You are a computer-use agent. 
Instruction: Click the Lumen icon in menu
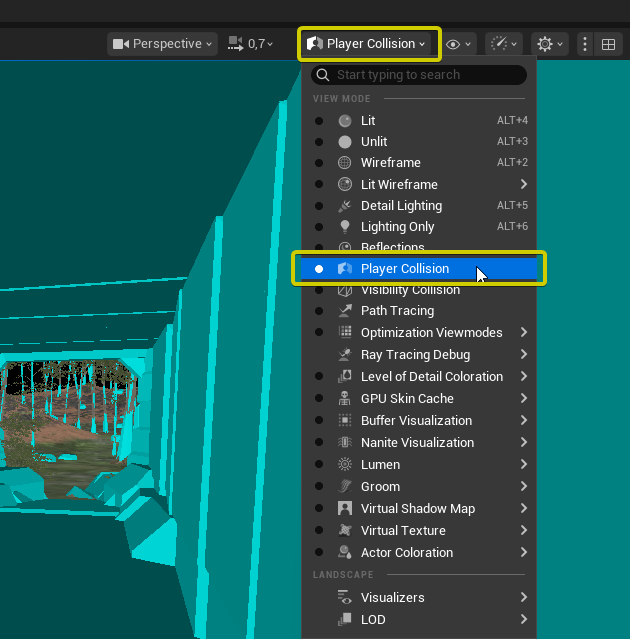pyautogui.click(x=345, y=465)
